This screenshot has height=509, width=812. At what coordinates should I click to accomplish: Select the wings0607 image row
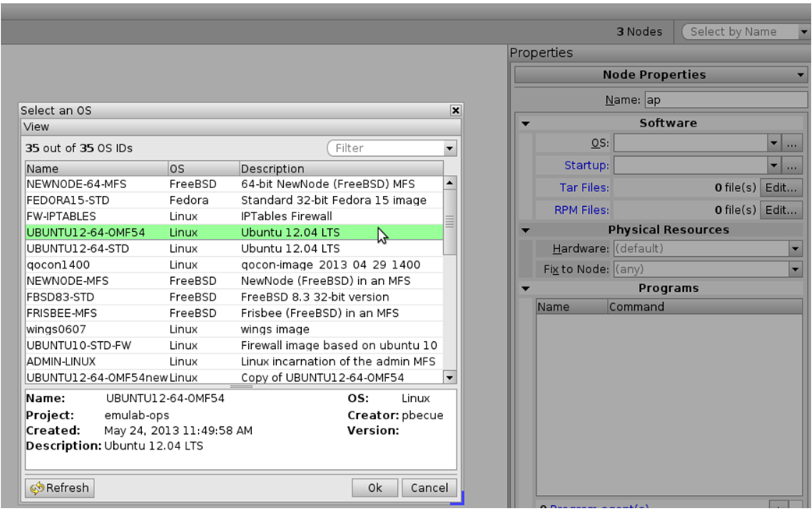[x=234, y=329]
